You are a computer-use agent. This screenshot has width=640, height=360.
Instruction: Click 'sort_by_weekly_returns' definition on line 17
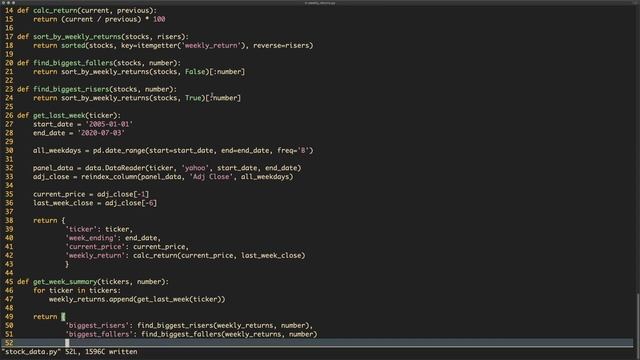[77, 37]
